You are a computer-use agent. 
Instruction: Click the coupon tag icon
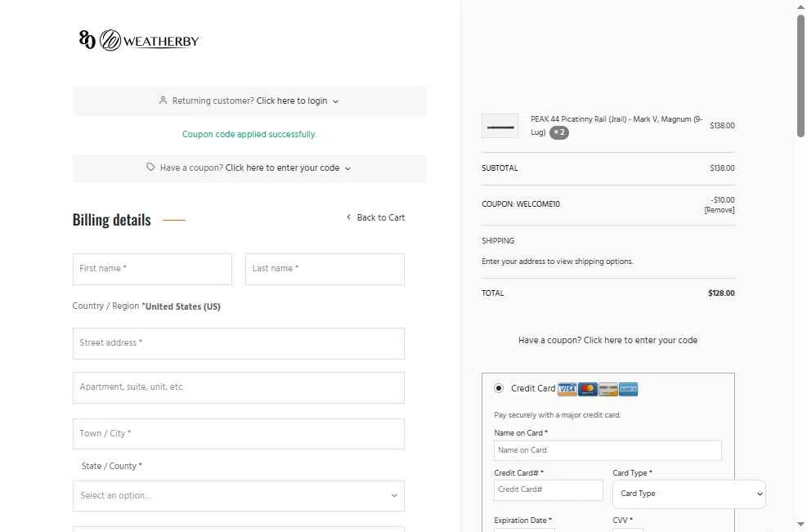click(x=150, y=168)
